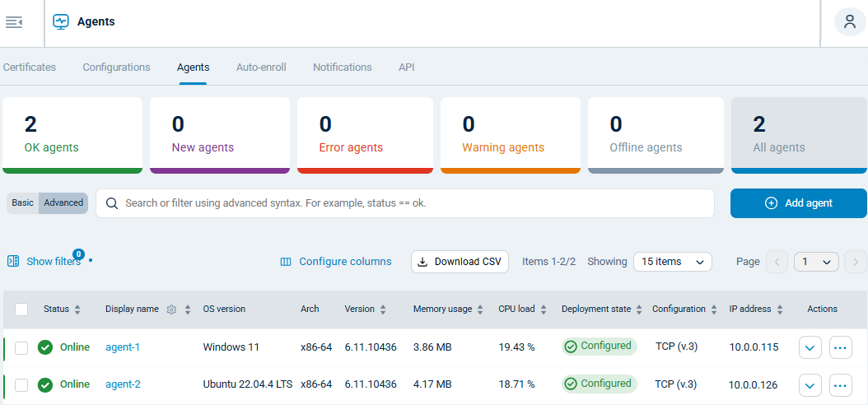The height and width of the screenshot is (405, 868).
Task: Open the Certificates tab
Action: [x=30, y=67]
